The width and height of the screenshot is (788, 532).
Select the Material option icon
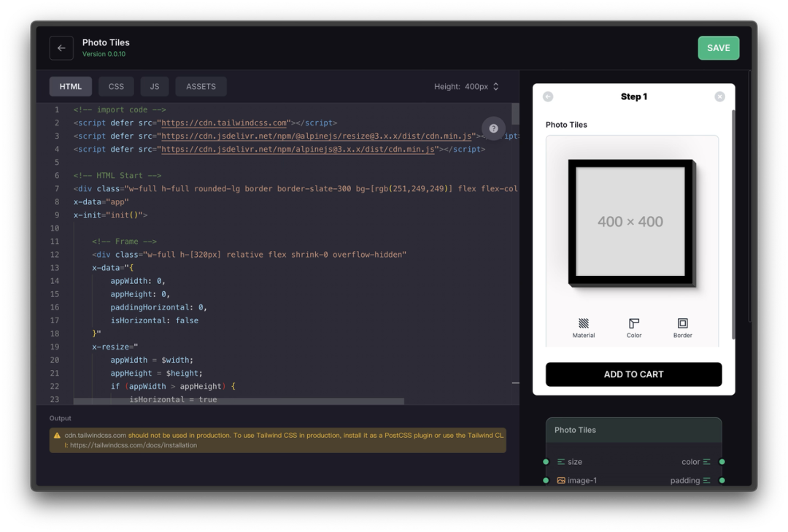click(584, 328)
